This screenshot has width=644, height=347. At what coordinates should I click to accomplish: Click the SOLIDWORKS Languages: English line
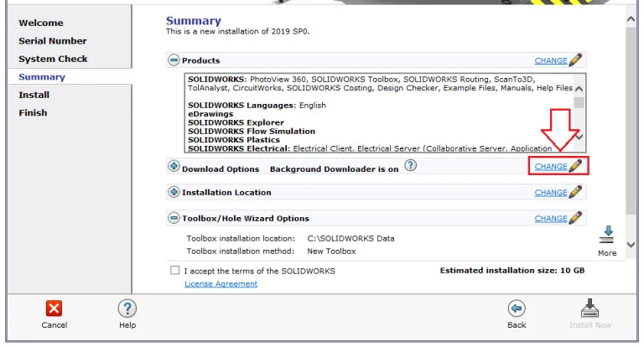(257, 106)
